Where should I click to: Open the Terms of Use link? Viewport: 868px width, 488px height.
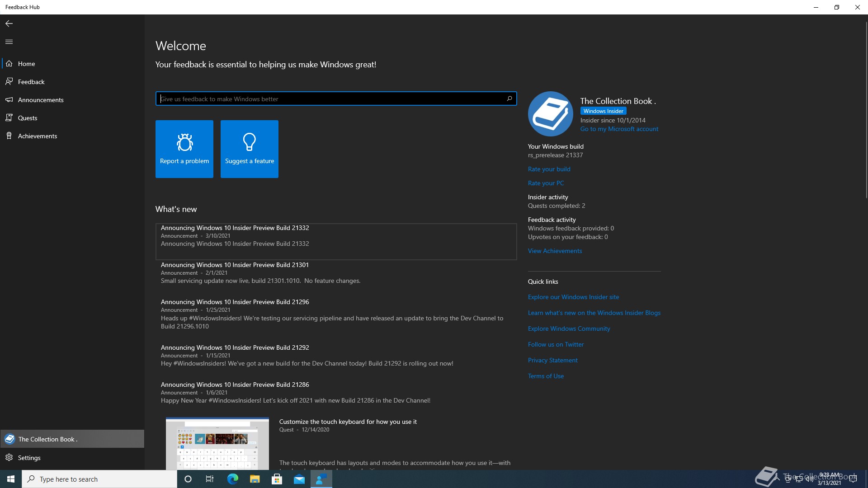[x=546, y=376]
